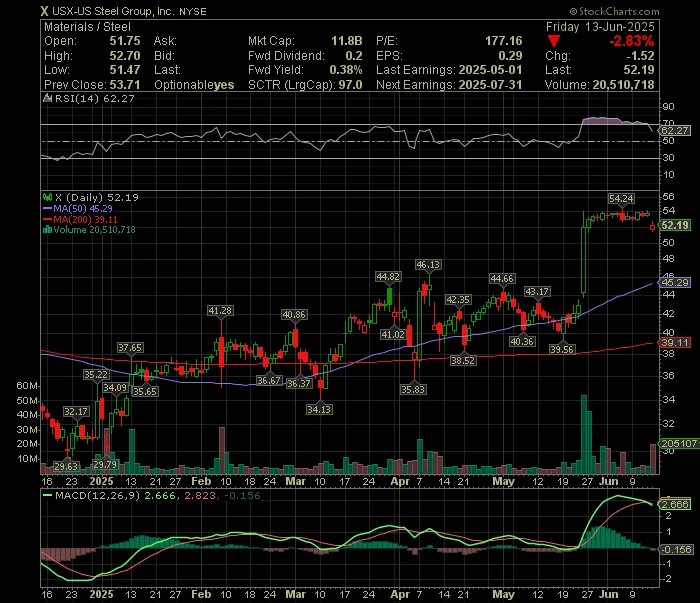Click the 35.65 price label
The height and width of the screenshot is (603, 700).
coord(145,391)
